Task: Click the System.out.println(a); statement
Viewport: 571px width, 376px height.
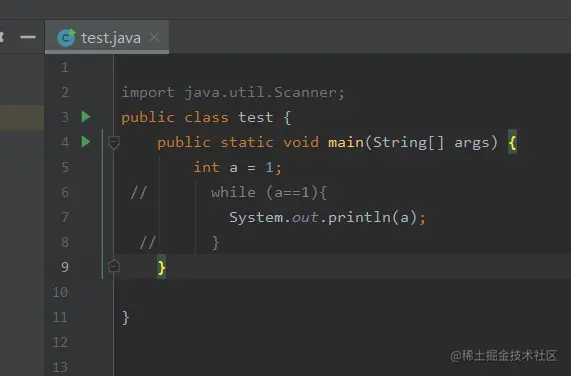Action: pos(327,217)
